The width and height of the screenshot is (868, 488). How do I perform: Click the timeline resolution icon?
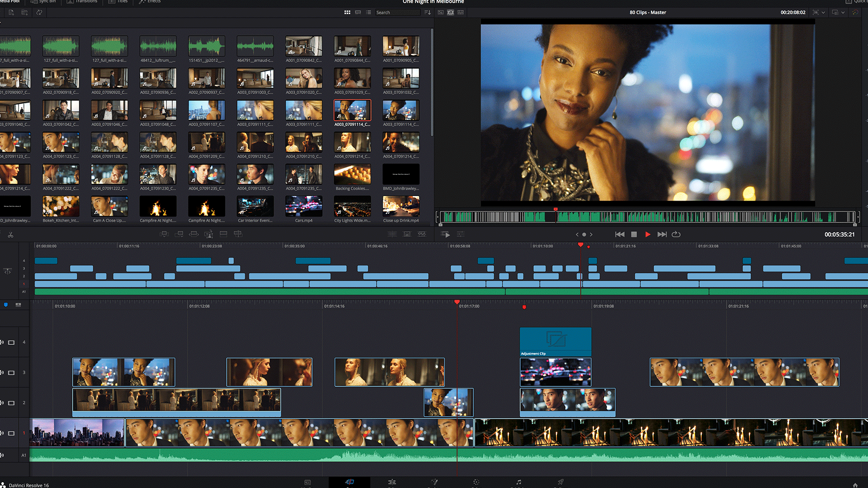[x=835, y=13]
